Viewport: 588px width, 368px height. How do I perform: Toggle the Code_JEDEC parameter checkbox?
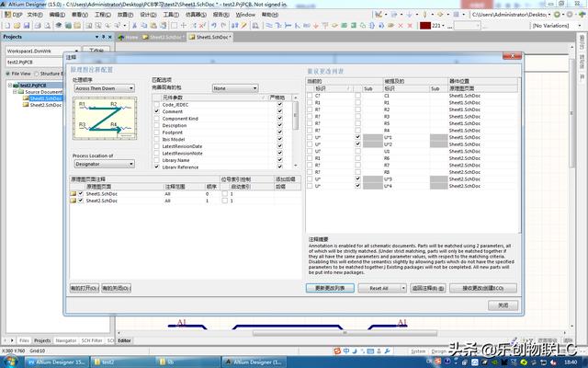(157, 105)
